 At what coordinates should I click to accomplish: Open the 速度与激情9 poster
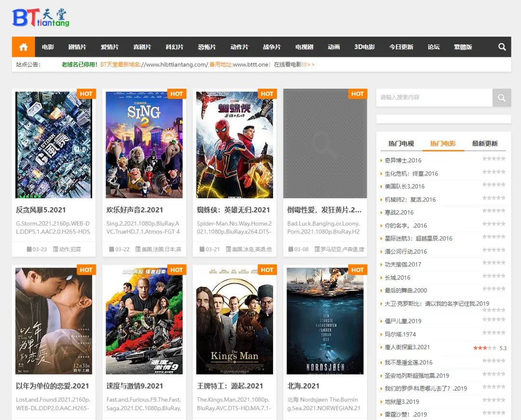(144, 321)
